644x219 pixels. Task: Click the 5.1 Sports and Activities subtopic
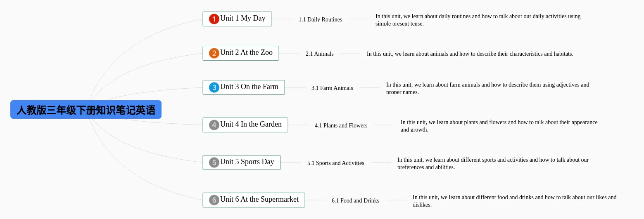335,163
